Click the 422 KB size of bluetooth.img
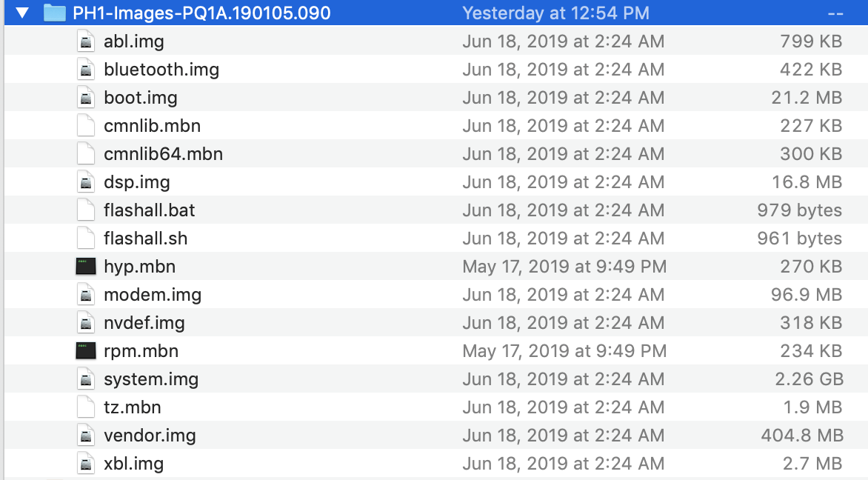Viewport: 868px width, 480px height. tap(811, 69)
